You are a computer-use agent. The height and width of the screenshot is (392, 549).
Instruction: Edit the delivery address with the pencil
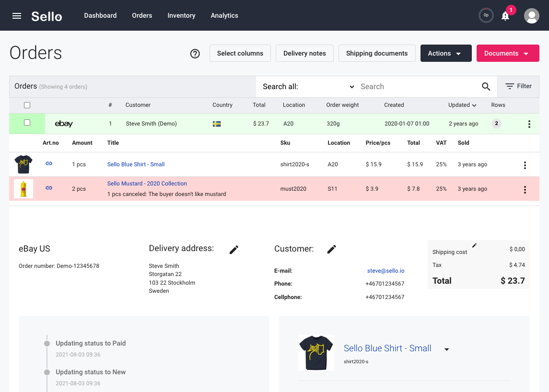[x=234, y=249]
